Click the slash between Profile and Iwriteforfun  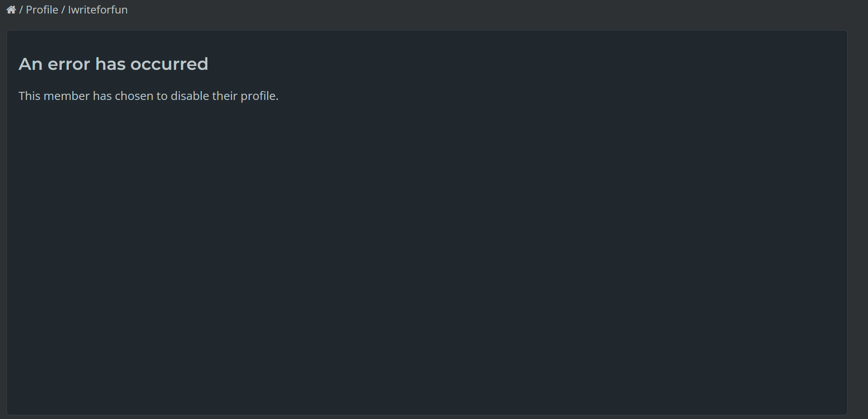tap(63, 10)
